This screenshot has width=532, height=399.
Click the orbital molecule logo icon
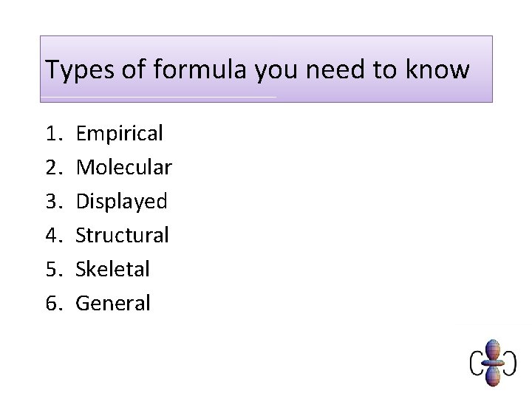pos(493,362)
